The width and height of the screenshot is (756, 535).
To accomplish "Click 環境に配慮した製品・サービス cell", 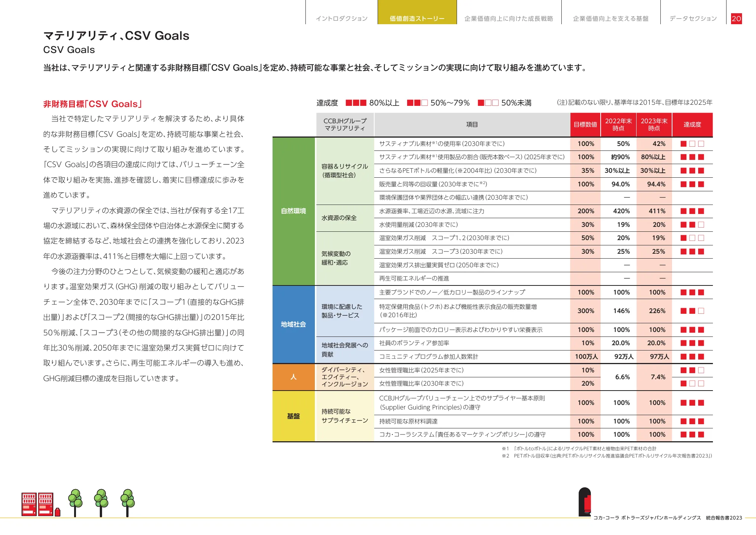I will [345, 311].
